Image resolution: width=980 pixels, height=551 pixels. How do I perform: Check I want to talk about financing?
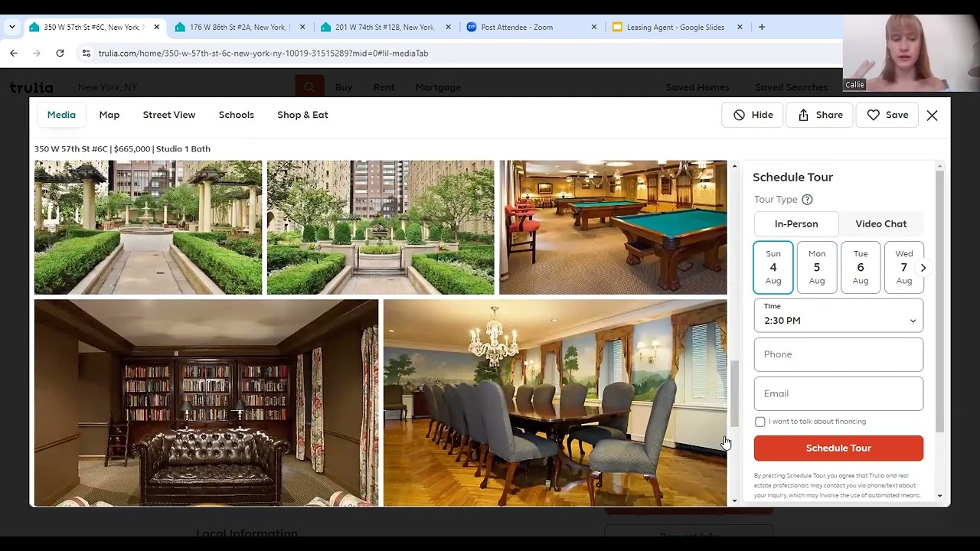[759, 422]
